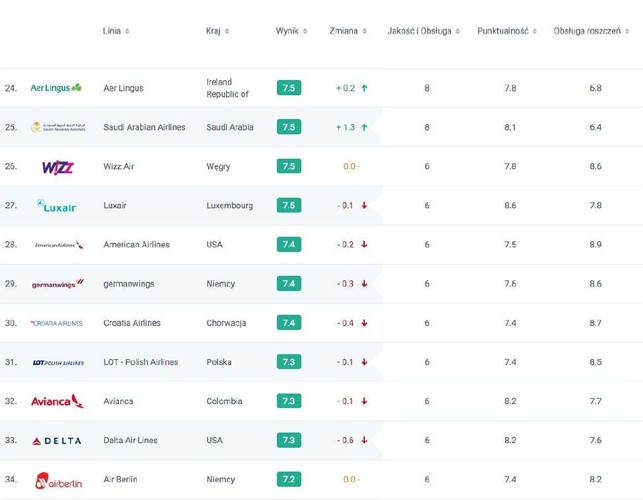
Task: Click rank number 24.
Action: click(11, 88)
